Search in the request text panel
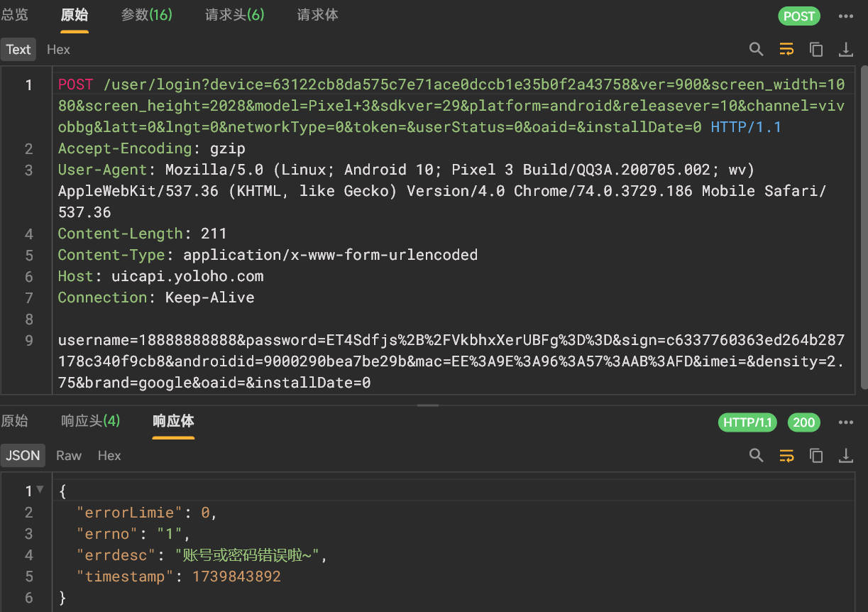The image size is (868, 612). 756,49
